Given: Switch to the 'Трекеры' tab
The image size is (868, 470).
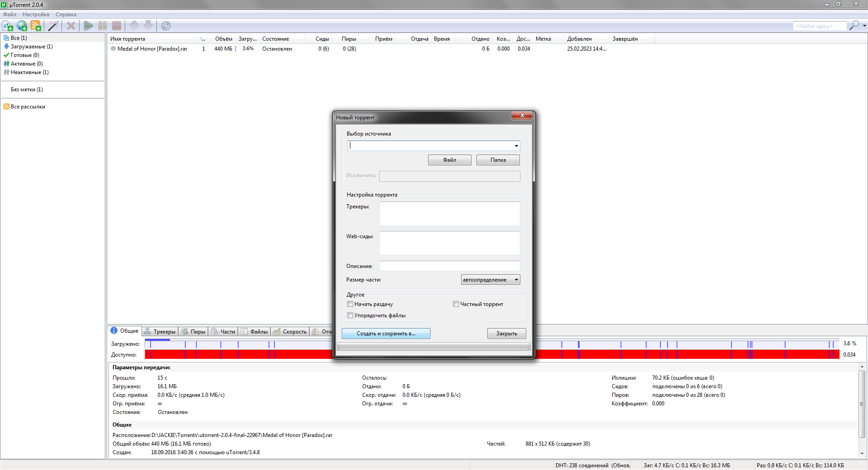Looking at the screenshot, I should [160, 332].
